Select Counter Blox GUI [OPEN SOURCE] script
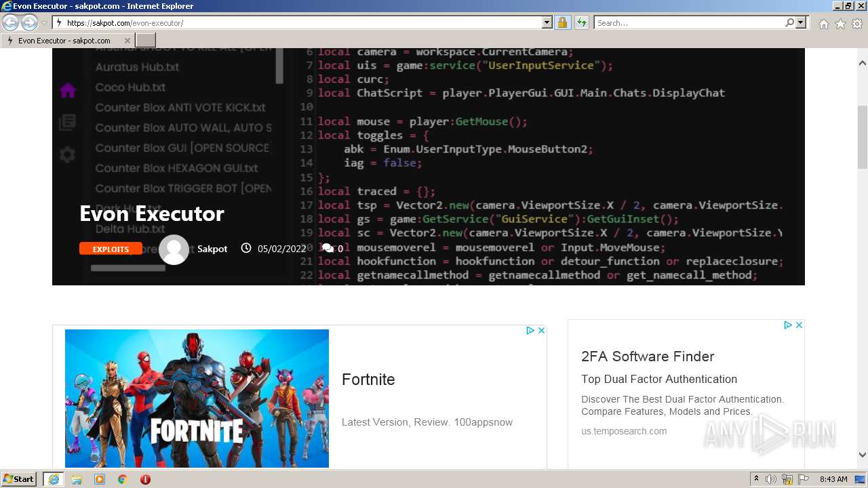868x488 pixels. click(x=183, y=148)
